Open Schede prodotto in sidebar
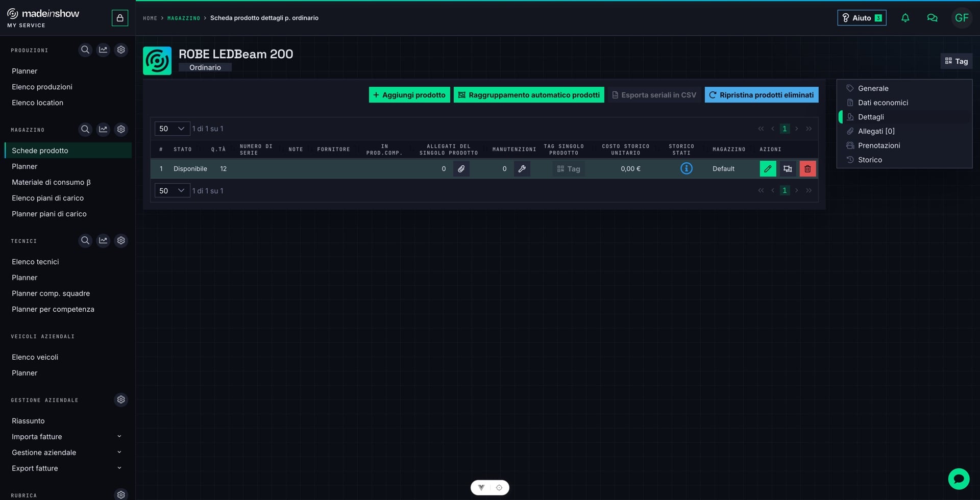This screenshot has width=980, height=500. tap(68, 151)
